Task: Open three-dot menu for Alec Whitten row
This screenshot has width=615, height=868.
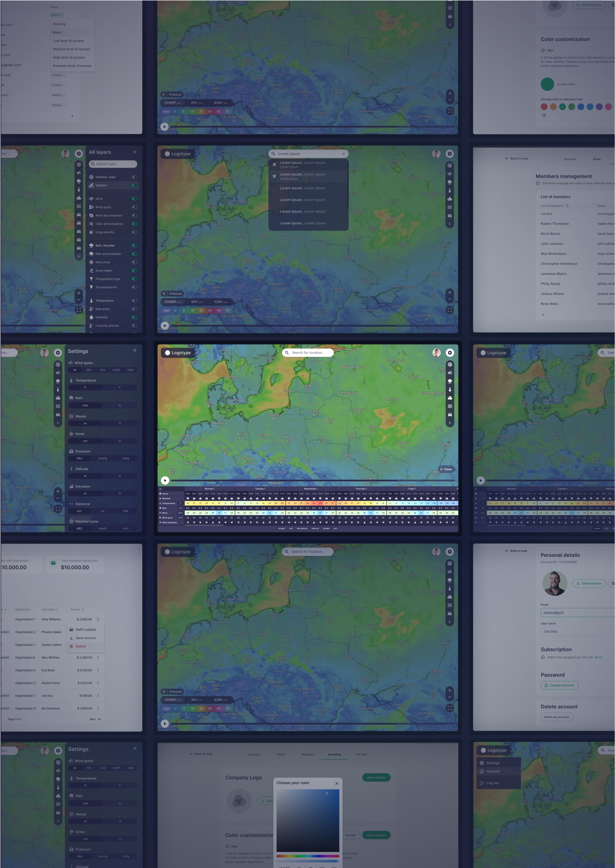Action: click(98, 657)
